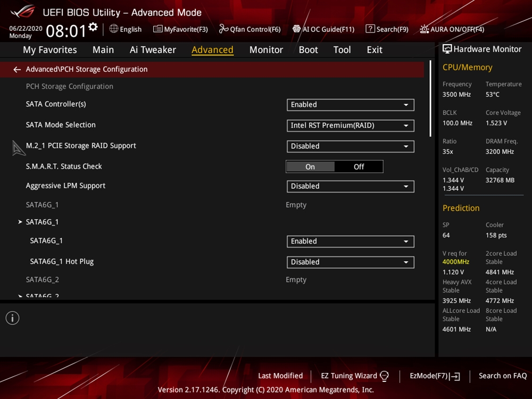Open Search(F9) question mark icon

[x=370, y=29]
